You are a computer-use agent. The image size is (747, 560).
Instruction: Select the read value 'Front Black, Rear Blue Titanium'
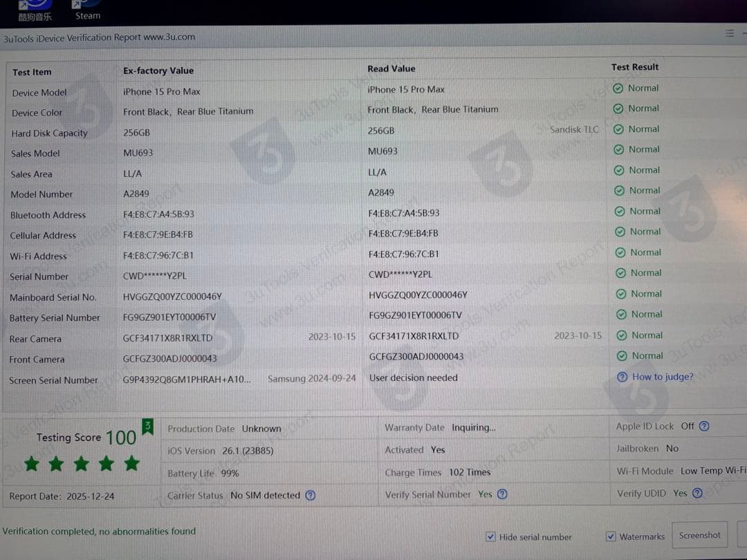432,109
